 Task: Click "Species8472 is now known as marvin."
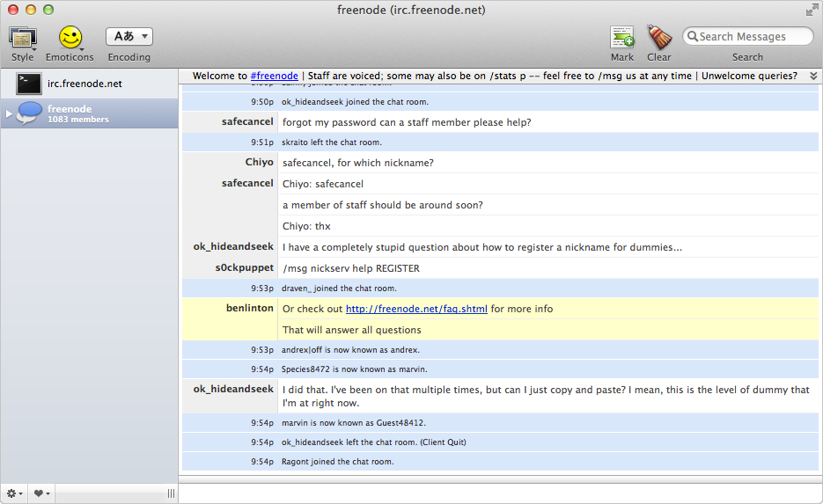pos(355,369)
